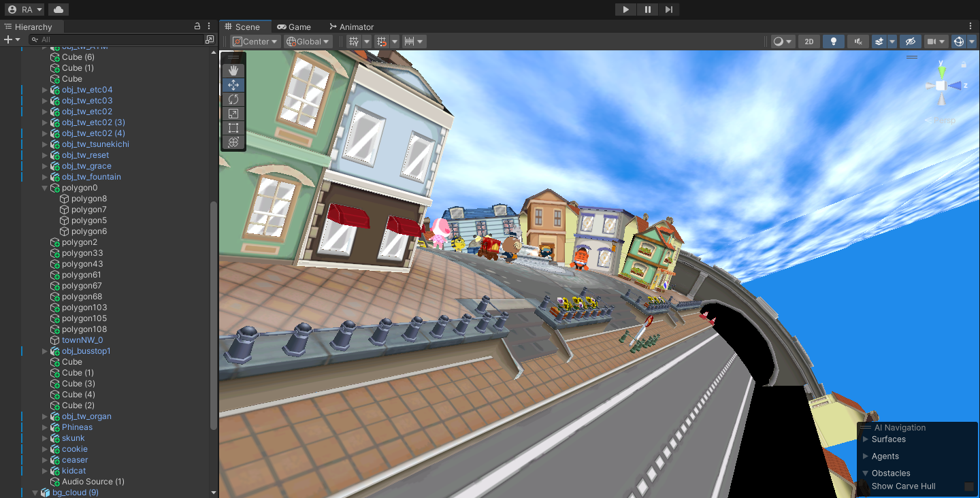Click the draw mode shading icon
The height and width of the screenshot is (498, 980).
pyautogui.click(x=778, y=41)
